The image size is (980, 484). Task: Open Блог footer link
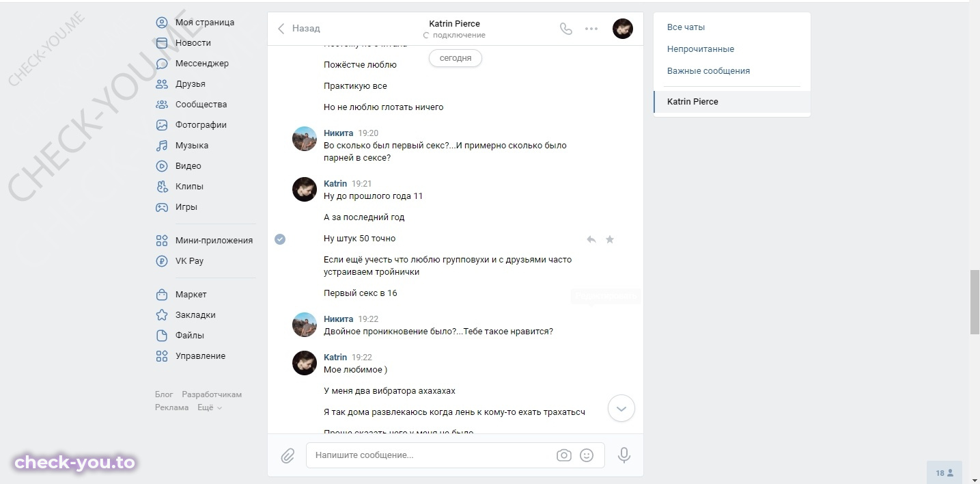(x=164, y=394)
